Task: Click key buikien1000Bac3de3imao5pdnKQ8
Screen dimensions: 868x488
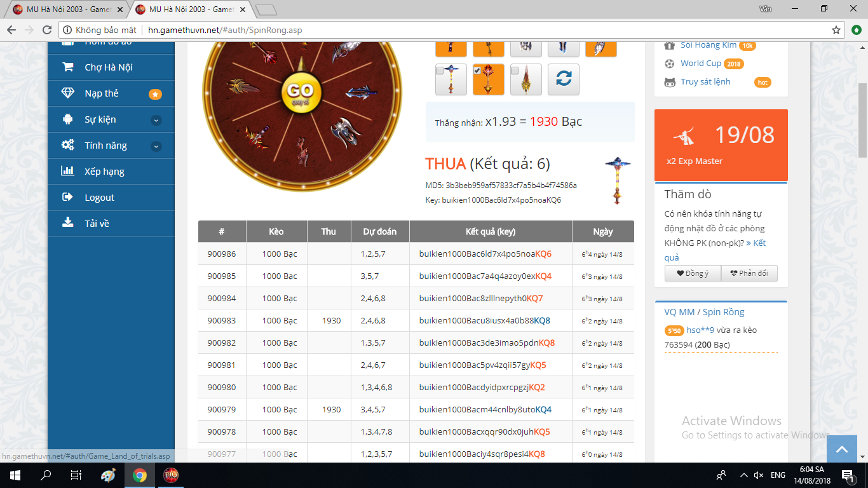Action: [487, 342]
